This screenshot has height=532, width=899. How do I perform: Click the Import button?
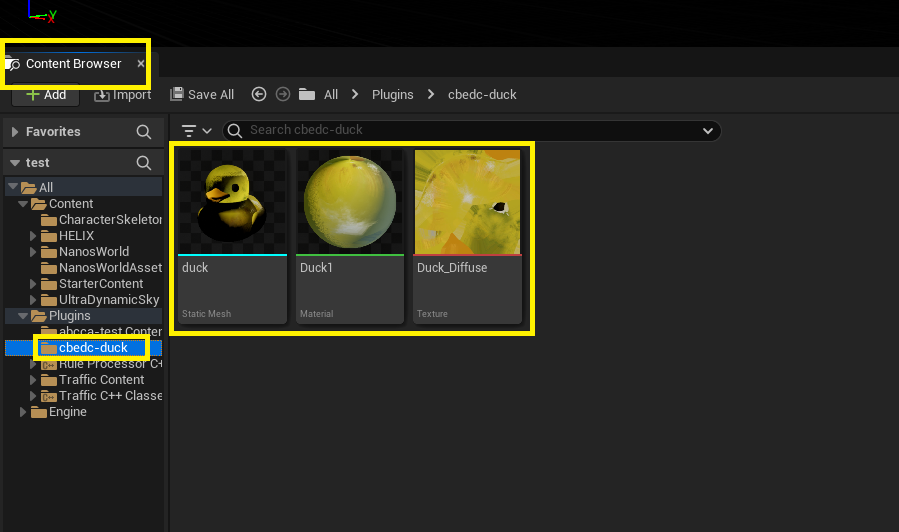tap(123, 95)
